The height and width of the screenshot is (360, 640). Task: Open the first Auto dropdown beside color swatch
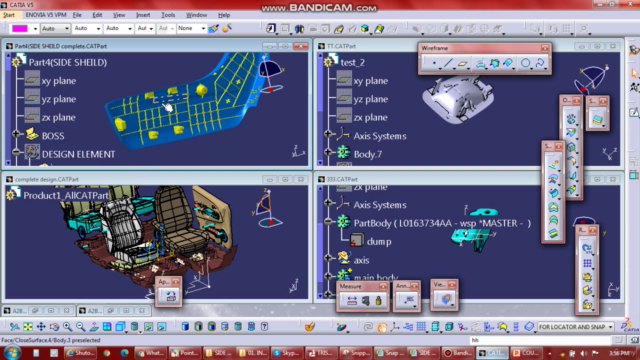[x=67, y=29]
